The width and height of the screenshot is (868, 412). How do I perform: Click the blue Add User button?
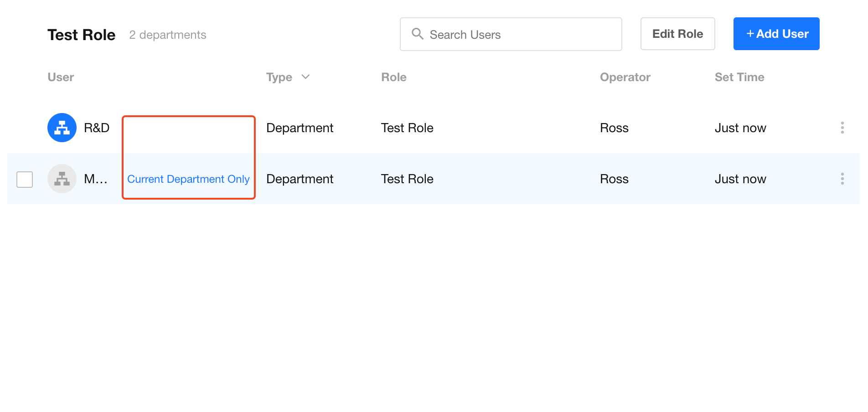tap(776, 34)
